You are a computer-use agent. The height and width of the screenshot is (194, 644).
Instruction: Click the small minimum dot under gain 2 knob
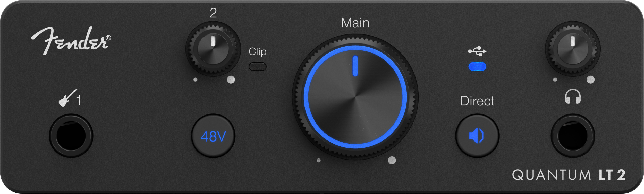point(195,80)
